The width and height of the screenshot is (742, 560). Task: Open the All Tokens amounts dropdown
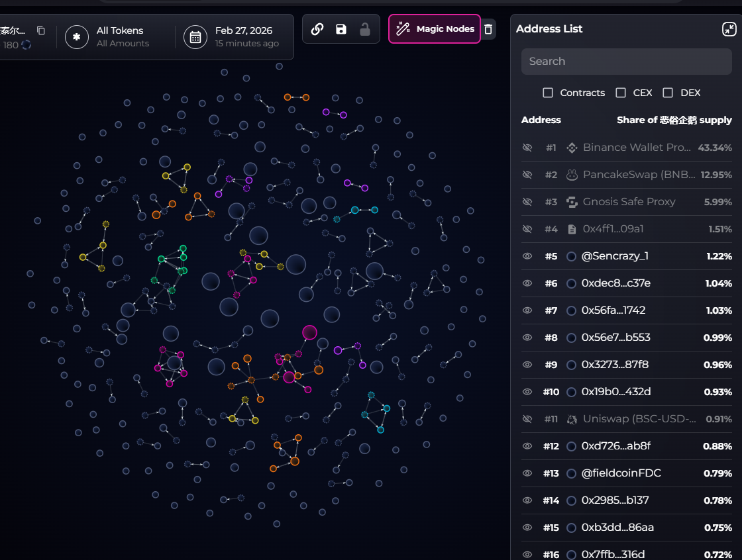[x=123, y=37]
